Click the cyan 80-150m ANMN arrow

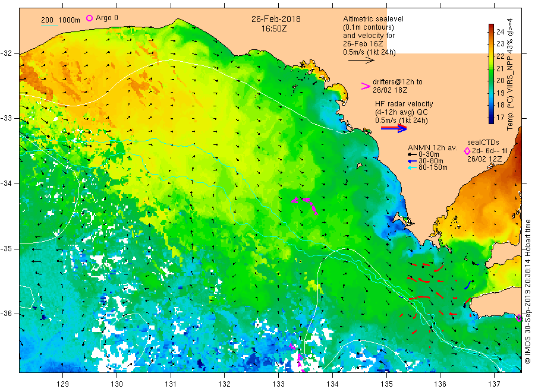[412, 167]
